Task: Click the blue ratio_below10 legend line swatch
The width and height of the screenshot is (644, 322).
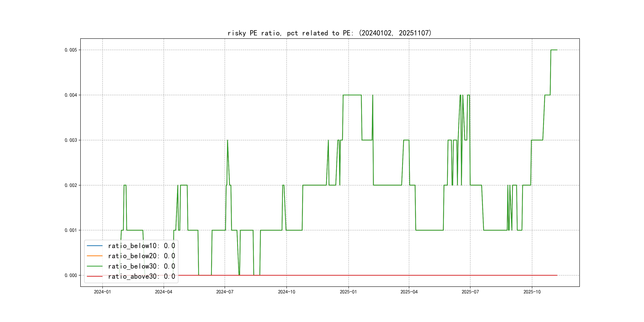Action: point(94,246)
